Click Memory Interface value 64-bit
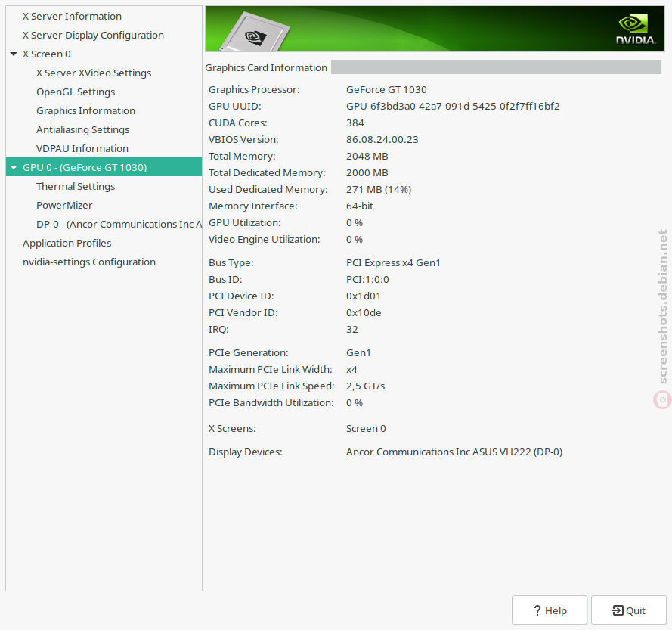This screenshot has height=630, width=672. click(360, 206)
